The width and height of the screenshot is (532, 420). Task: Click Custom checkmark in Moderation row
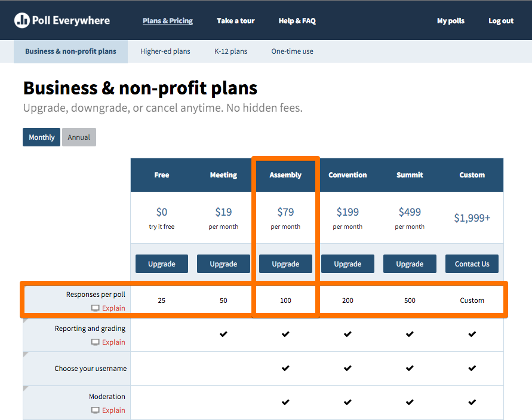(x=472, y=402)
